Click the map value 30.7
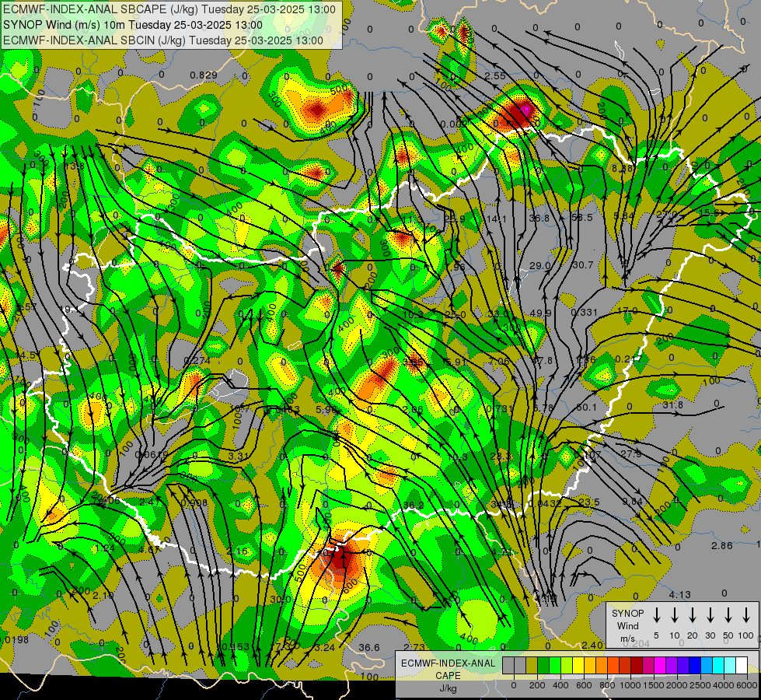The image size is (761, 700). 582,264
